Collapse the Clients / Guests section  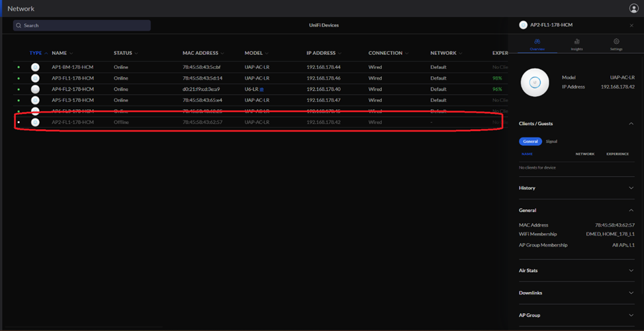[631, 124]
